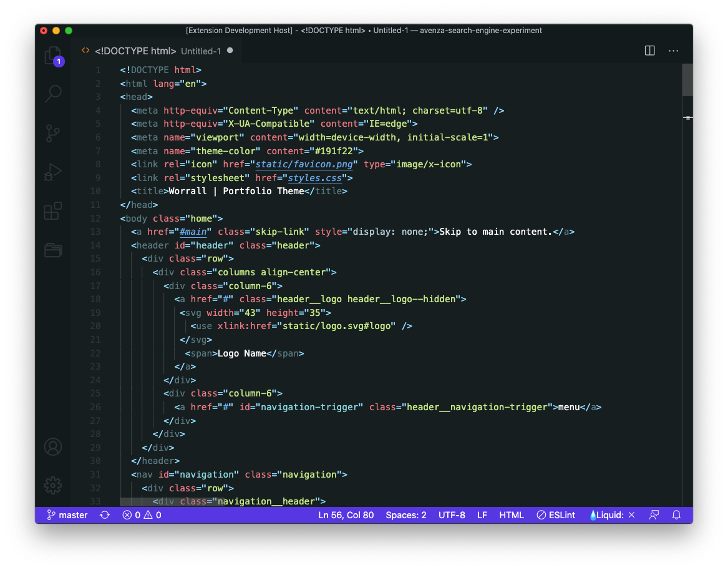This screenshot has width=728, height=570.
Task: Click the Liquid status bar item
Action: point(612,515)
